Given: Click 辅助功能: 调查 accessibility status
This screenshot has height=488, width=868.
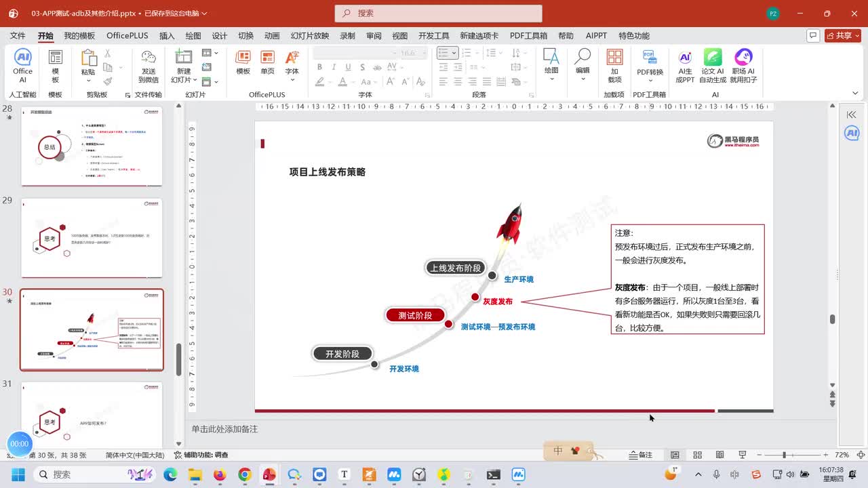Looking at the screenshot, I should [201, 455].
